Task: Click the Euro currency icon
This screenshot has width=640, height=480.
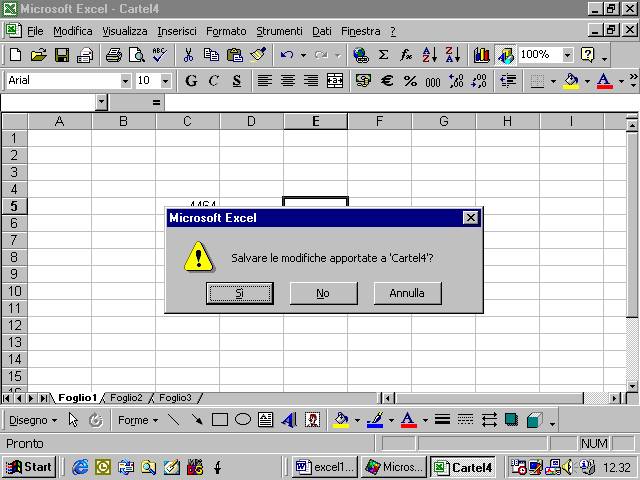Action: click(387, 80)
